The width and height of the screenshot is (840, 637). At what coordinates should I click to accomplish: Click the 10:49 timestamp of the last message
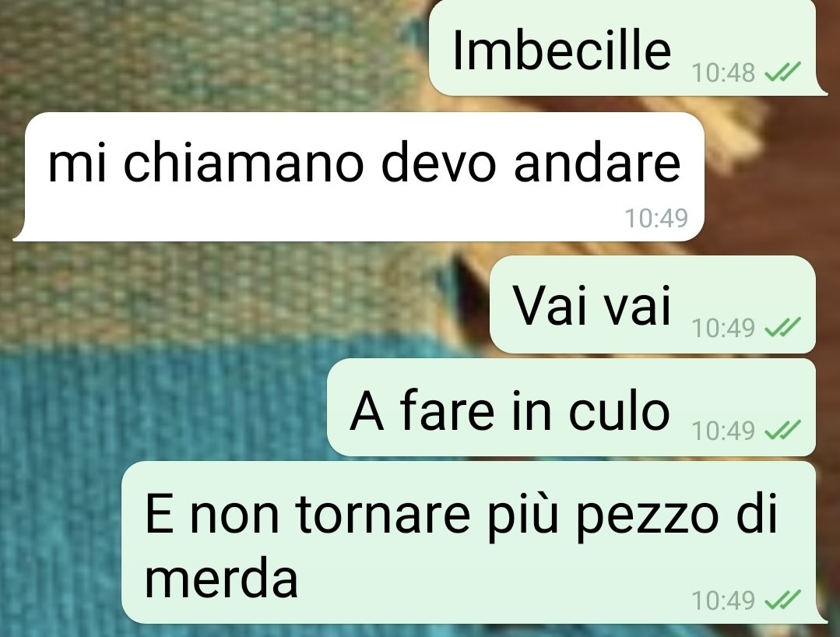(723, 600)
